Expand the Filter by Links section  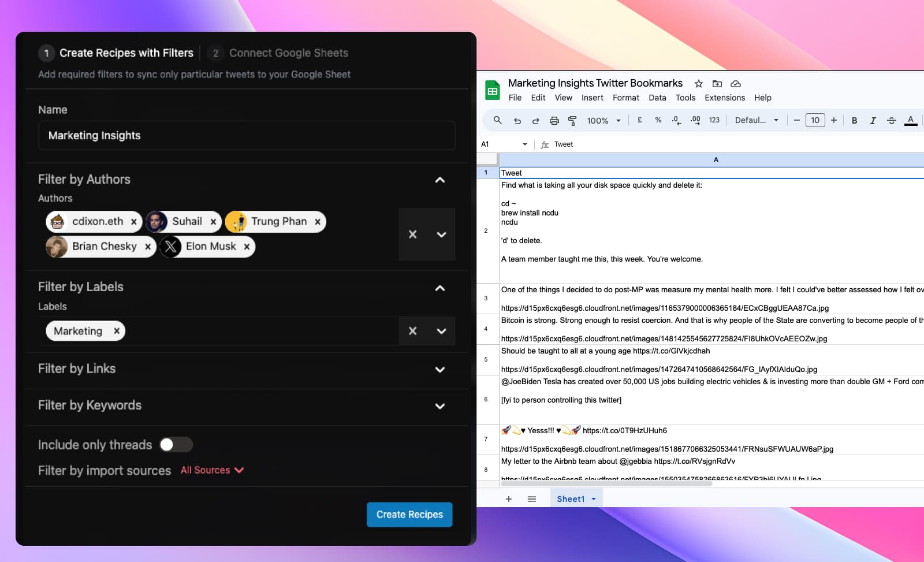click(x=440, y=370)
